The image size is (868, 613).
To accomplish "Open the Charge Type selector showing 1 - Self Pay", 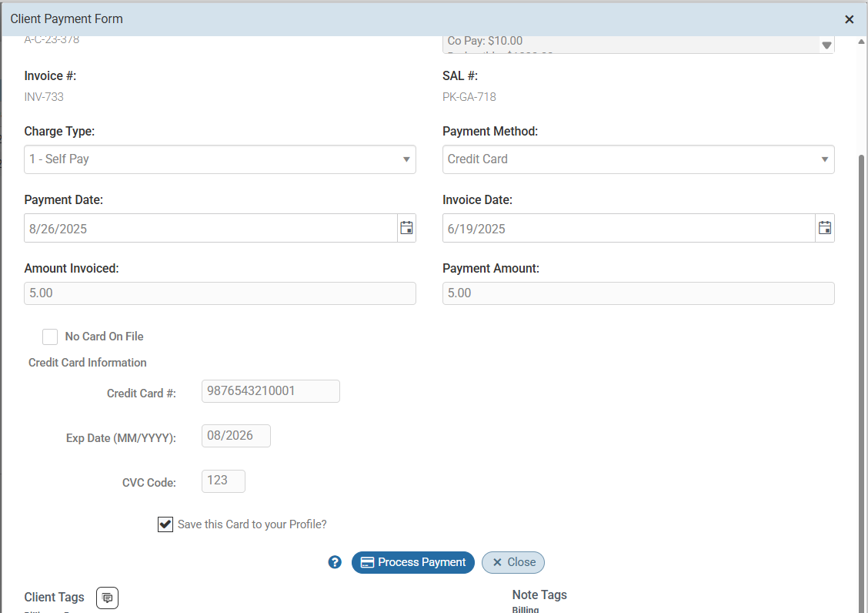I will pos(220,159).
